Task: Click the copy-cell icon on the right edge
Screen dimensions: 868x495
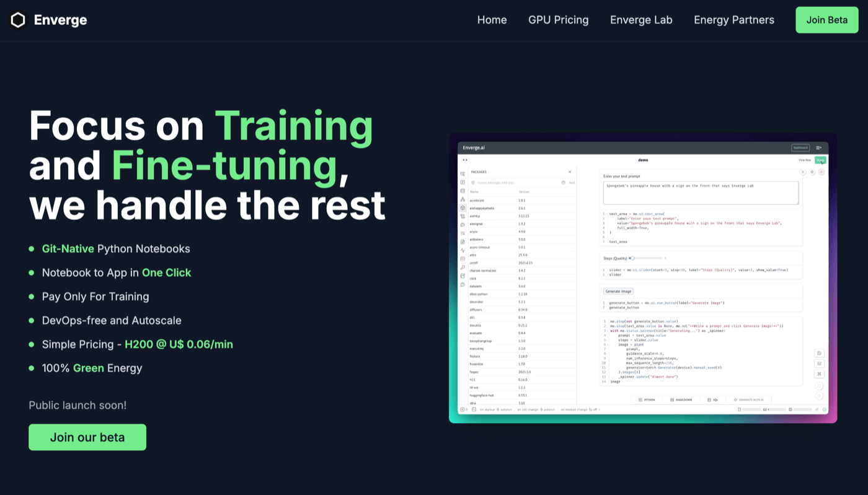Action: pyautogui.click(x=819, y=354)
